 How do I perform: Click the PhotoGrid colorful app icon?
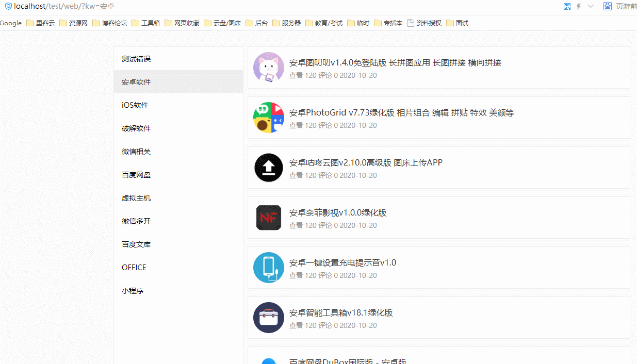pos(269,118)
